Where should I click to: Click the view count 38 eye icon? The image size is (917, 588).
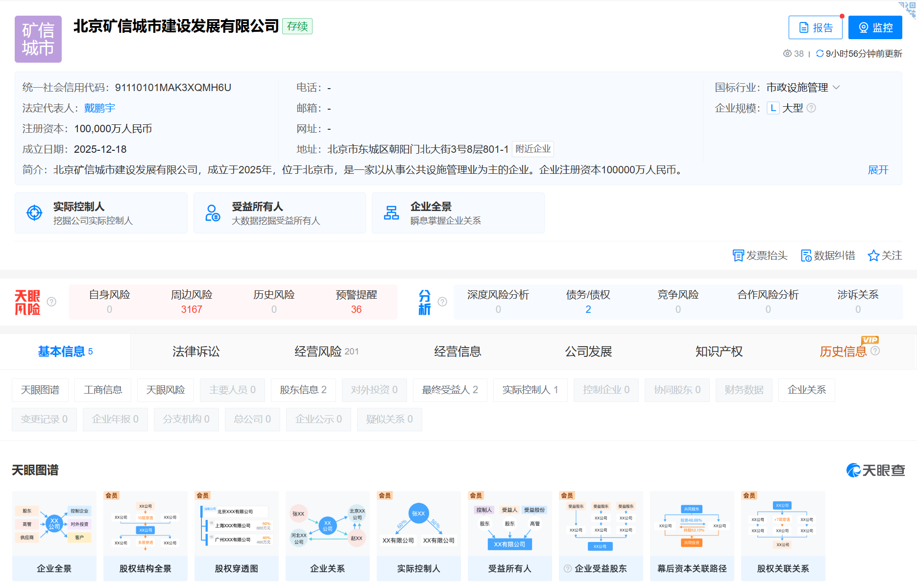tap(787, 53)
